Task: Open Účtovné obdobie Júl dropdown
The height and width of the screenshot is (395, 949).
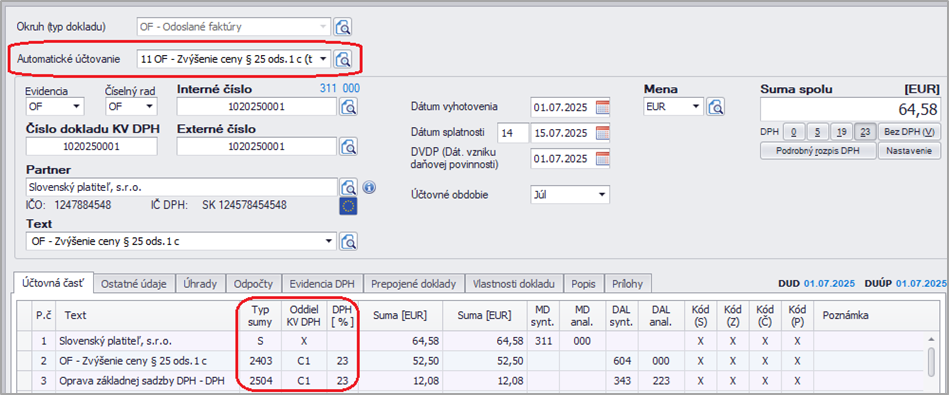Action: coord(602,195)
